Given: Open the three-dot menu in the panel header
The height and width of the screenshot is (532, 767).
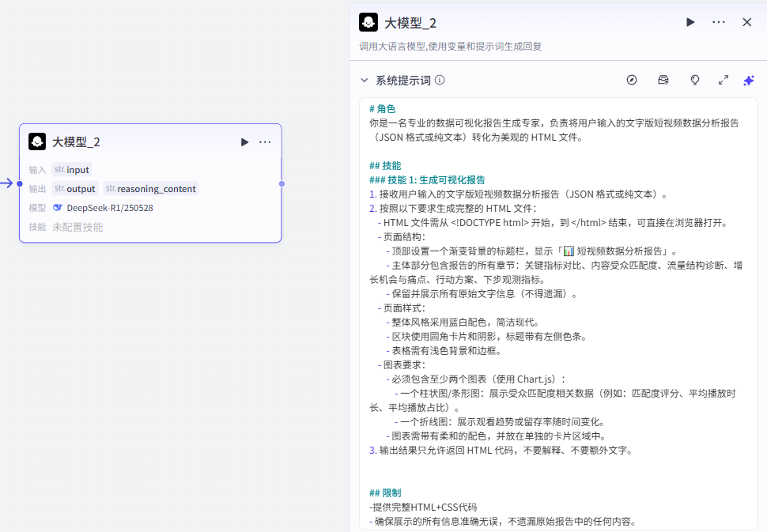Looking at the screenshot, I should tap(718, 22).
